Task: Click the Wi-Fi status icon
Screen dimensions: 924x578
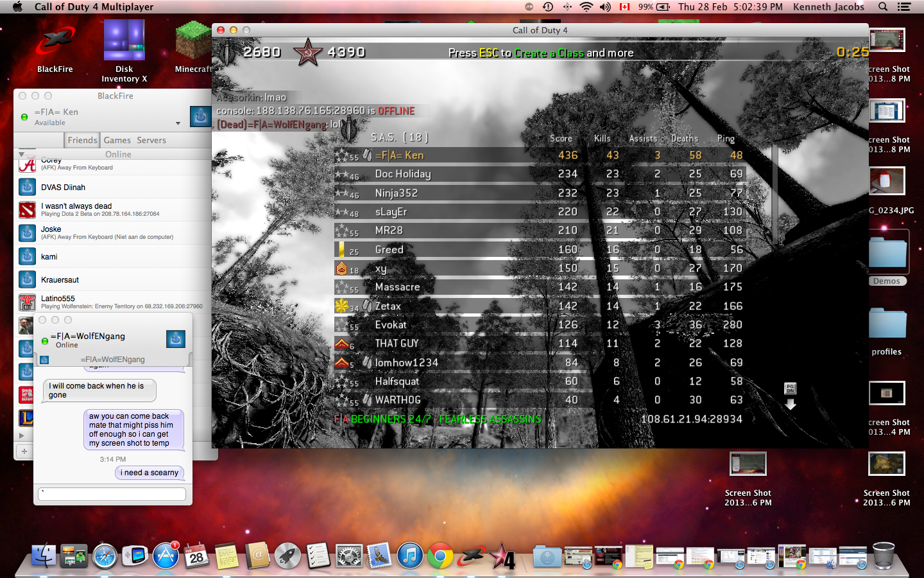Action: (586, 7)
